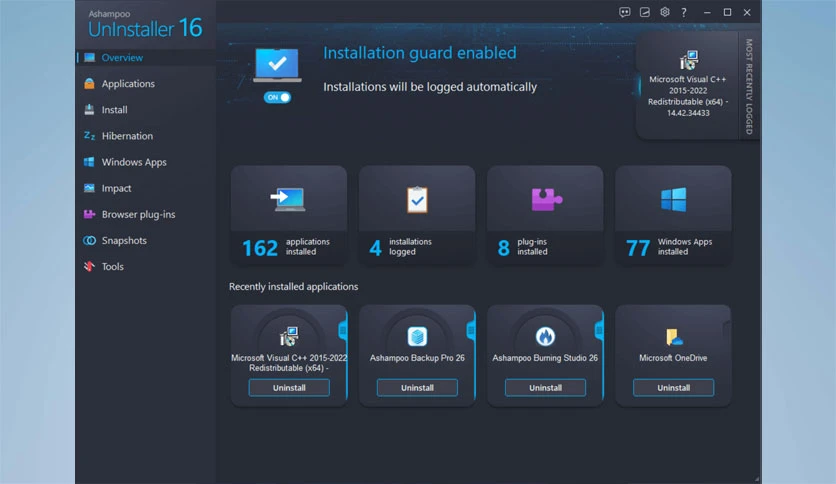Screen dimensions: 836x484
Task: Click the Applications bag icon
Action: pos(90,84)
